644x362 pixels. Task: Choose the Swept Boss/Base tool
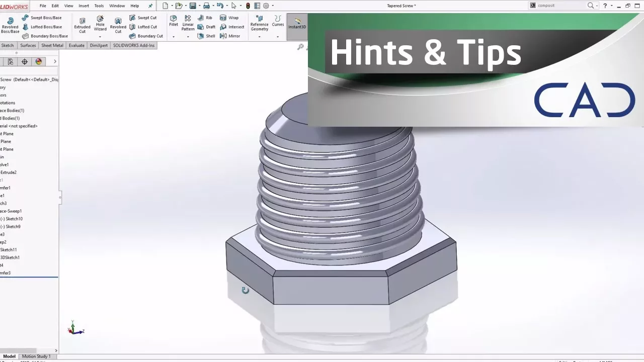click(42, 18)
